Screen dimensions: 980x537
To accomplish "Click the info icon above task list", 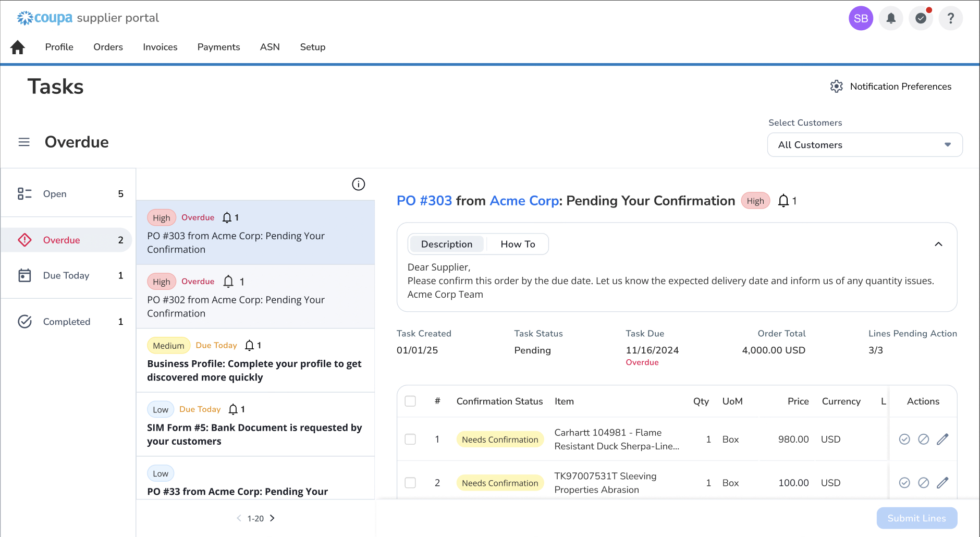I will point(359,184).
